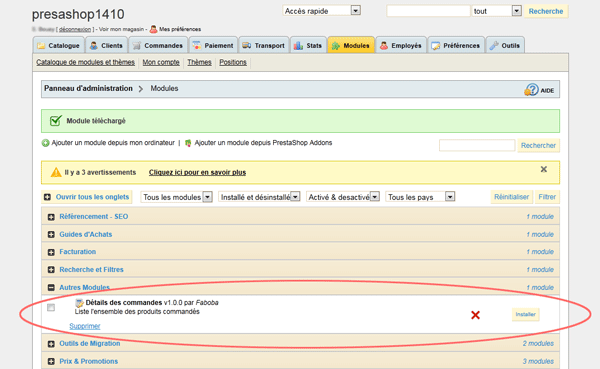Click the AIDE help icon
The width and height of the screenshot is (600, 369).
click(531, 90)
